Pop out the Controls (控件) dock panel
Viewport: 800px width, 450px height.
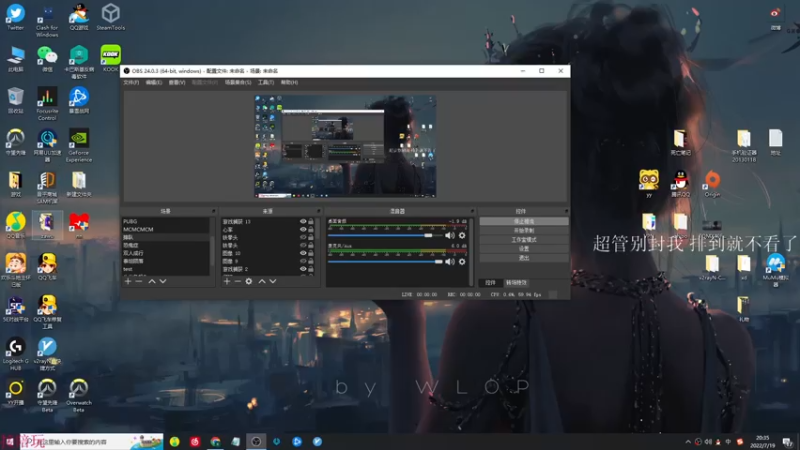coord(566,211)
